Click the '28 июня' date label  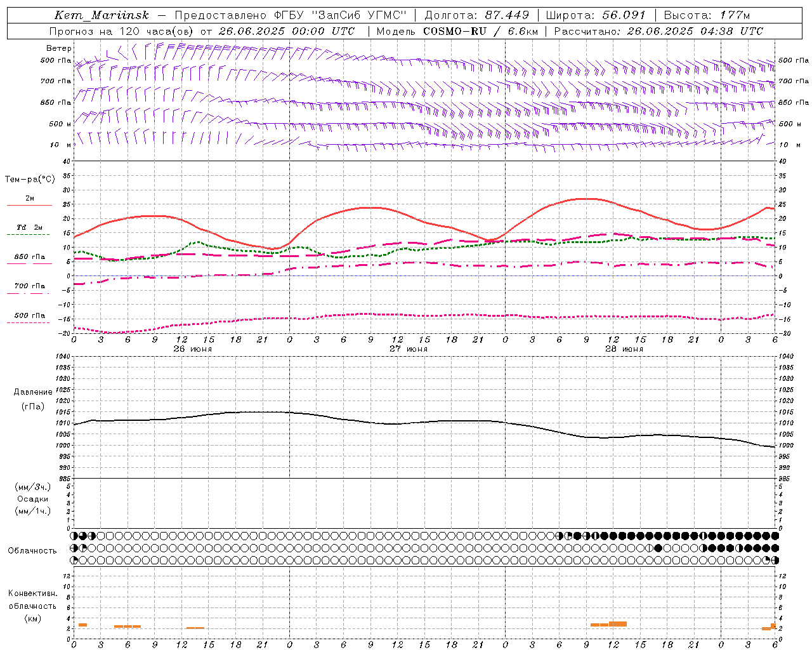point(624,349)
